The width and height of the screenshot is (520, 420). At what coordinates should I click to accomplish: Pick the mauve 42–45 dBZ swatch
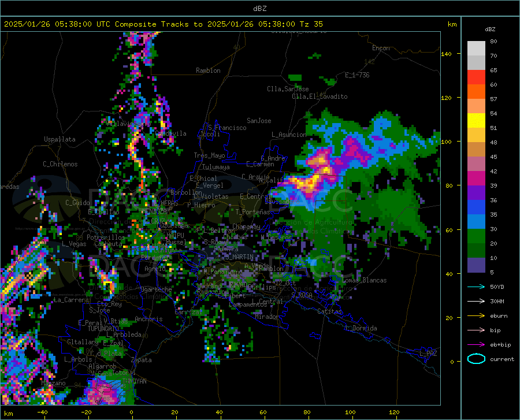pyautogui.click(x=476, y=164)
